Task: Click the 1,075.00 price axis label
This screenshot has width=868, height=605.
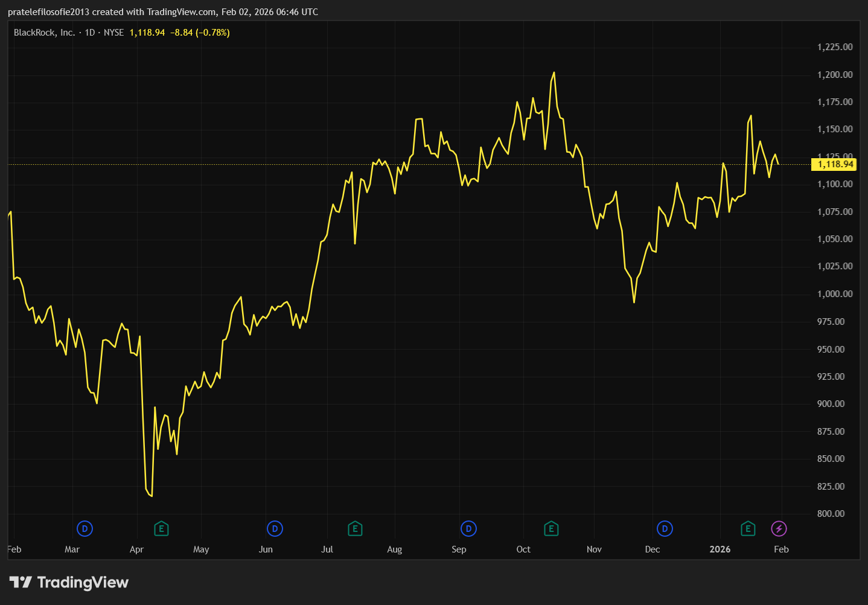Action: point(835,212)
